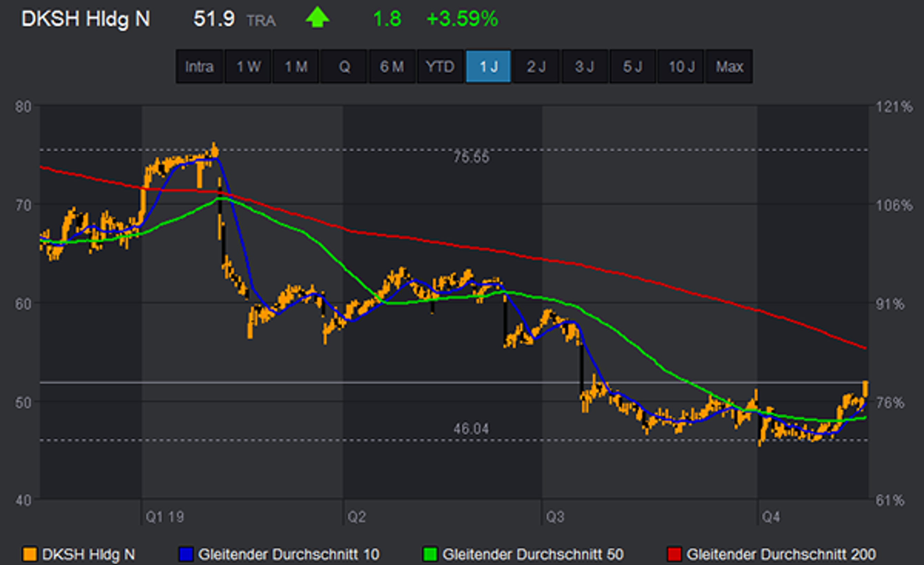Switch to 6 M chart range
924x565 pixels.
tap(392, 67)
